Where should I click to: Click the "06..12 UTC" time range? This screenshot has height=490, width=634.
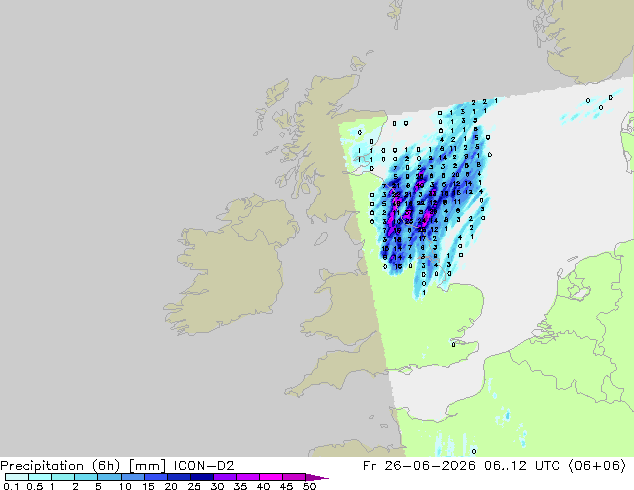coord(522,466)
